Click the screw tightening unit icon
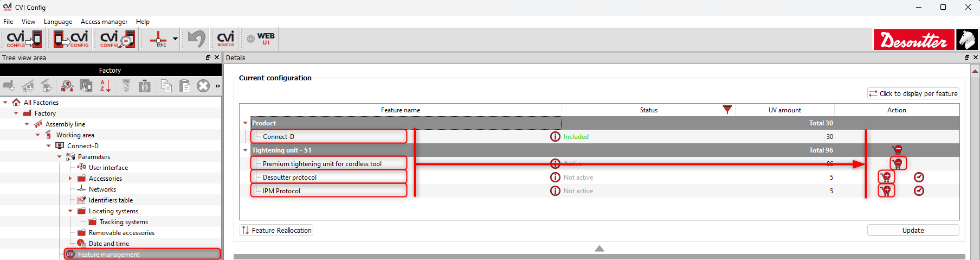Screen dimensions: 980x260 click(x=126, y=86)
